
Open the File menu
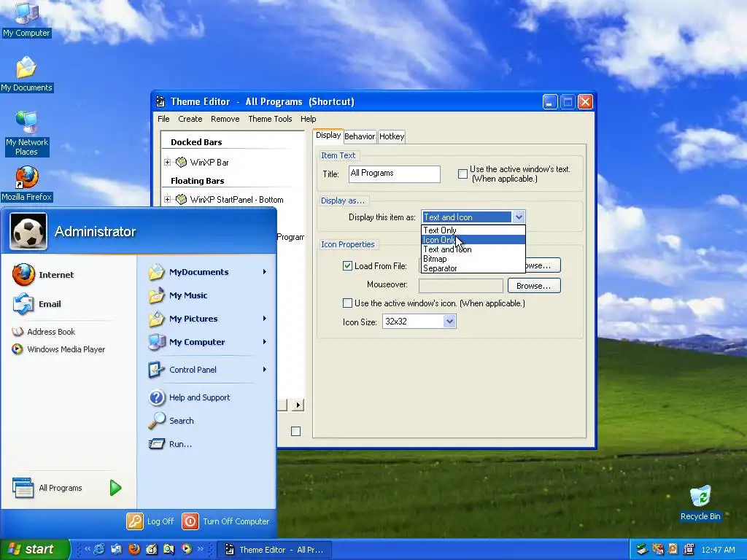pyautogui.click(x=163, y=119)
